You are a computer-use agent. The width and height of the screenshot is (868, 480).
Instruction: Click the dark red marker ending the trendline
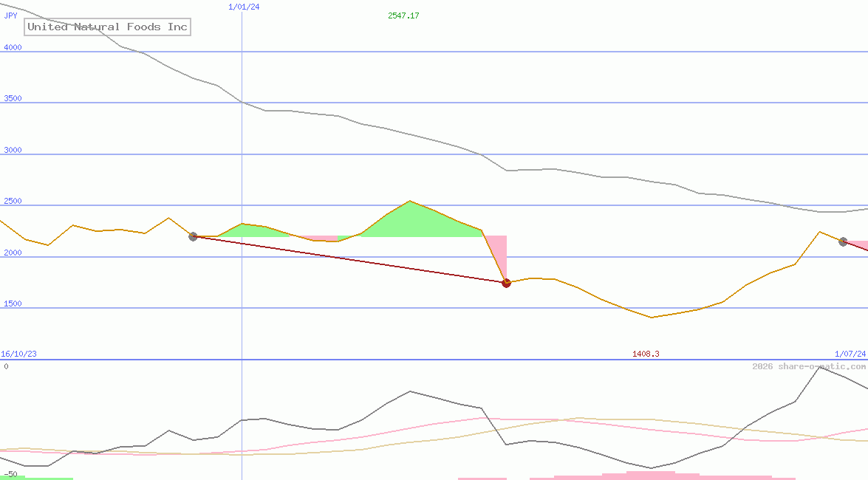click(x=506, y=283)
